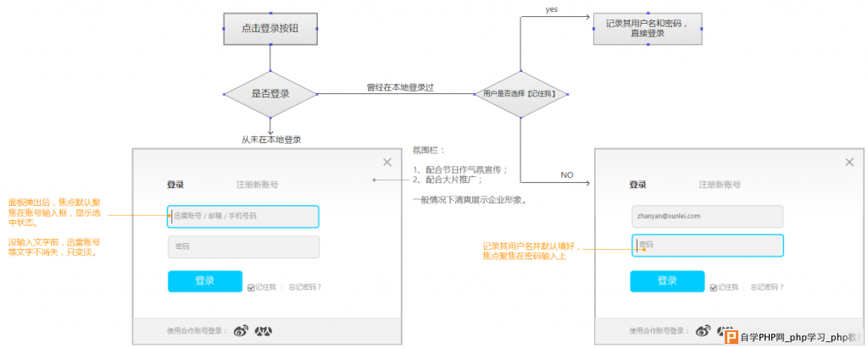Open 忘记密码? link in left dialog
The height and width of the screenshot is (349, 868).
click(x=304, y=287)
